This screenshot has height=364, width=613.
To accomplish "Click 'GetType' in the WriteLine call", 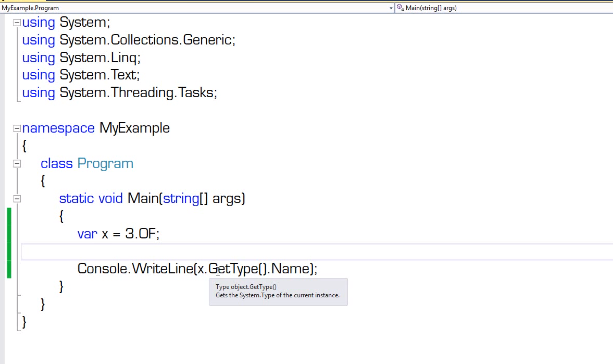I will 233,269.
